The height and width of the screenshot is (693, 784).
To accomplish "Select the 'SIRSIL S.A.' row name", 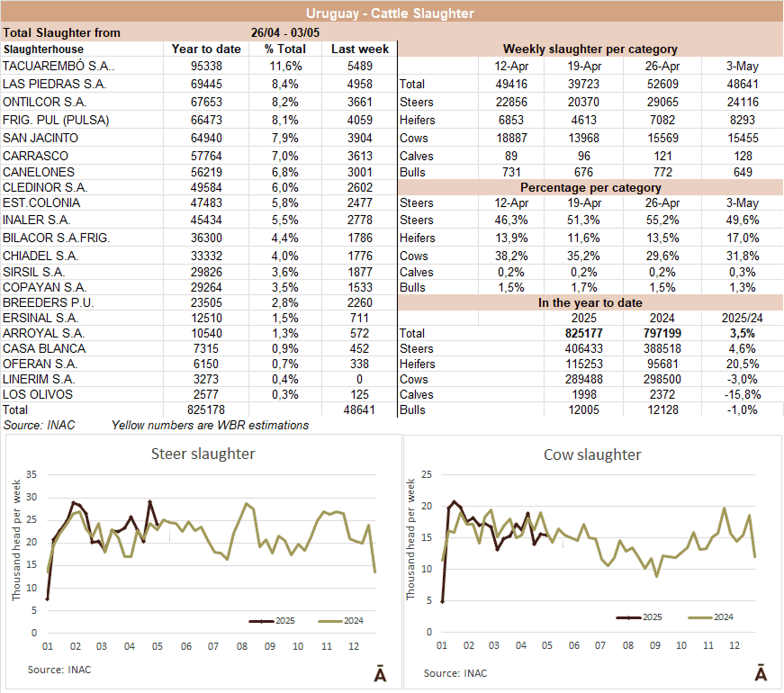I will coord(33,272).
